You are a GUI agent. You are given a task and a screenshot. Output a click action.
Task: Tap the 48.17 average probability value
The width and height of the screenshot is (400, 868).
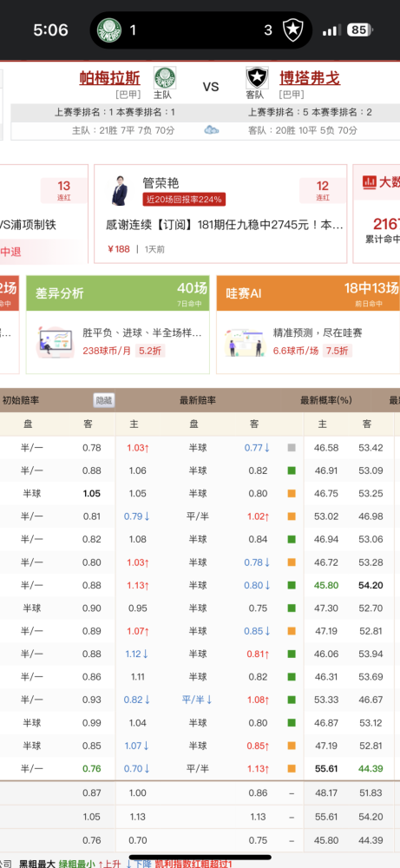(325, 793)
